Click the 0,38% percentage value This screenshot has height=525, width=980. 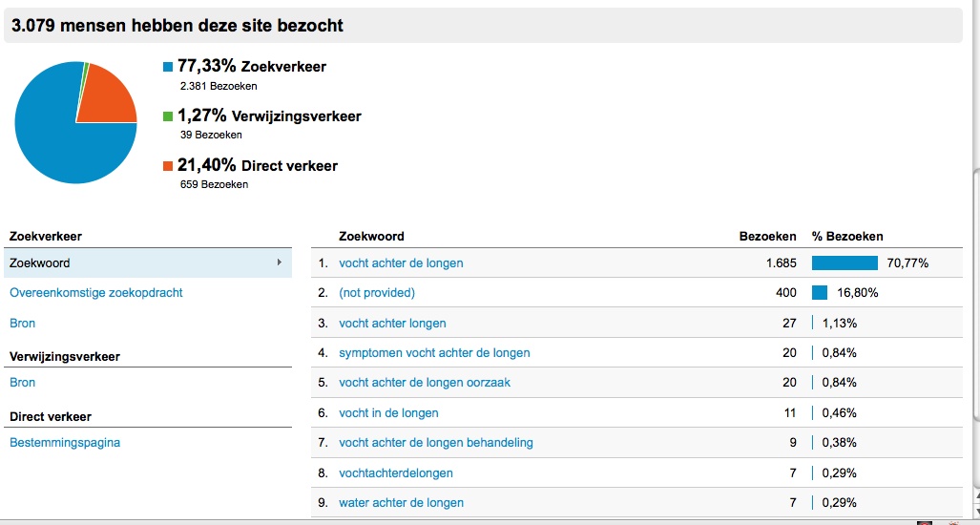pyautogui.click(x=840, y=443)
